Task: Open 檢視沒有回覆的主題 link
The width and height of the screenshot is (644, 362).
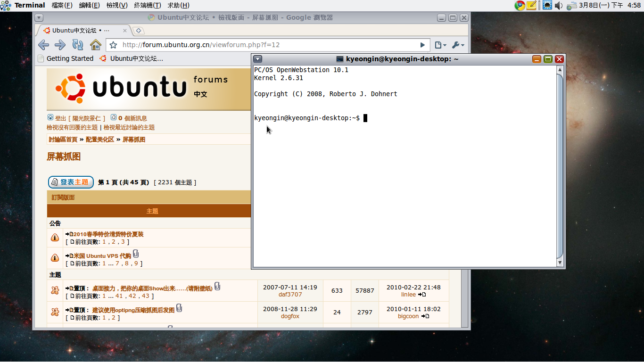Action: click(x=72, y=127)
